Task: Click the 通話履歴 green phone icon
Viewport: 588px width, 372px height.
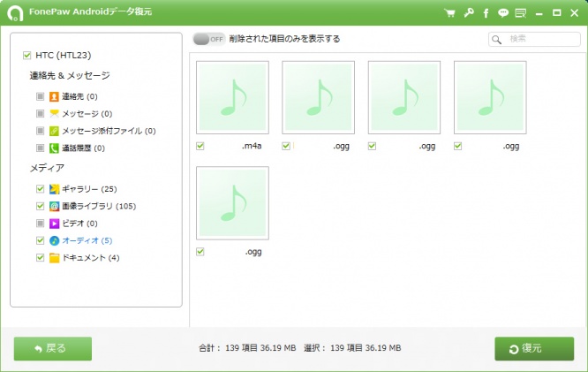Action: pyautogui.click(x=54, y=148)
